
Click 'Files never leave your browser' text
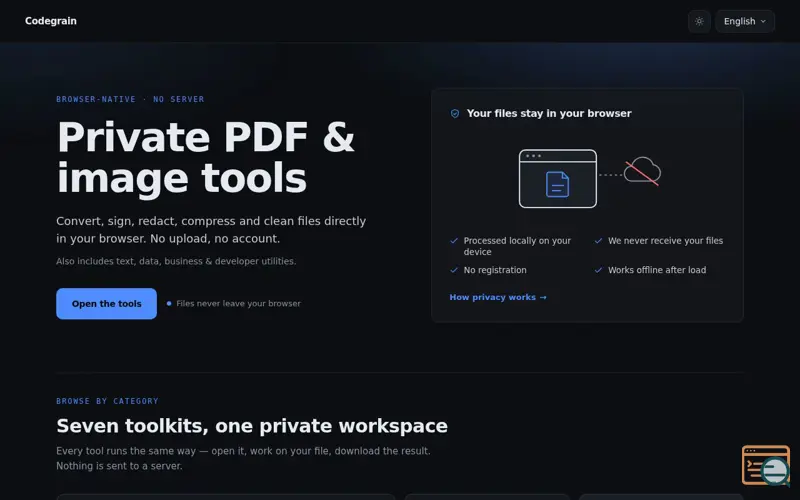click(238, 304)
